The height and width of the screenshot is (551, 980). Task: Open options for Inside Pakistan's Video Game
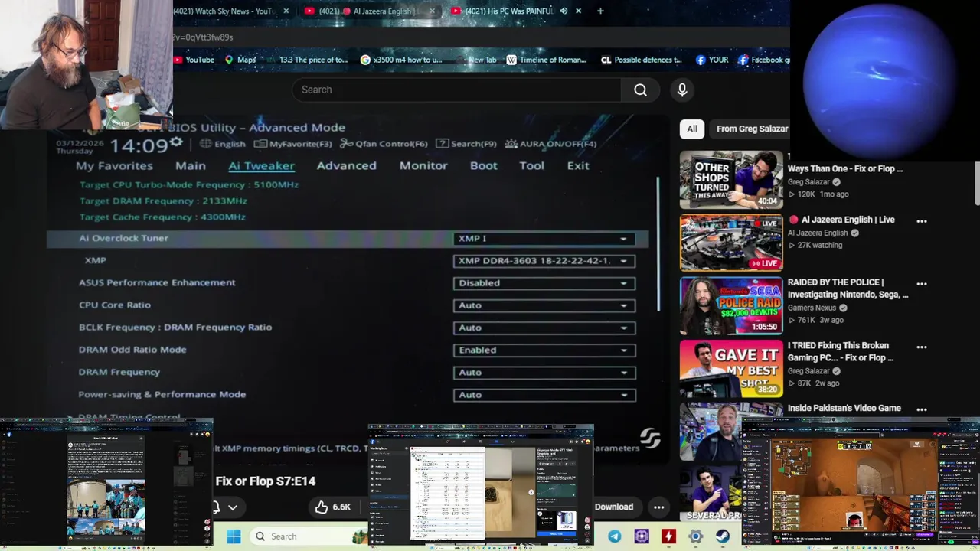[x=922, y=409]
